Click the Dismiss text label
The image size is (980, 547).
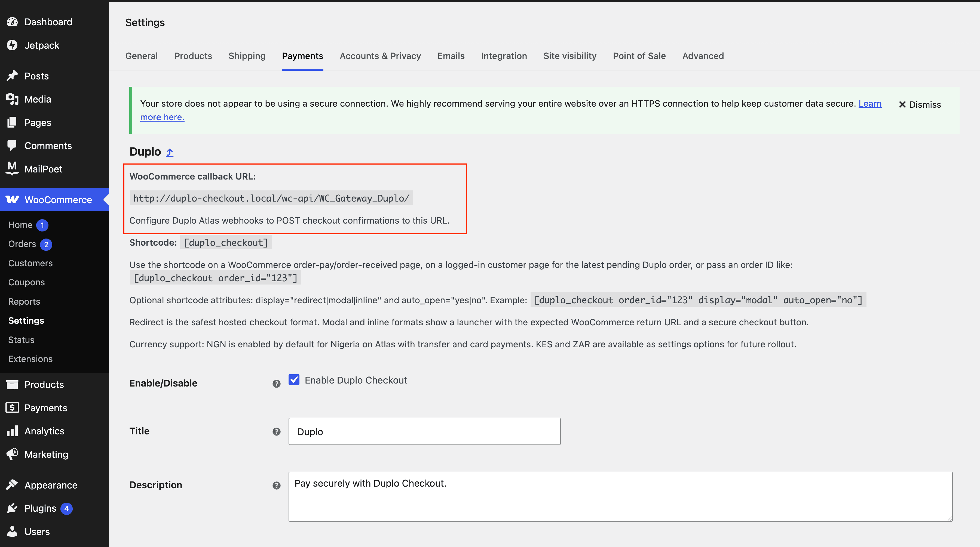tap(925, 104)
